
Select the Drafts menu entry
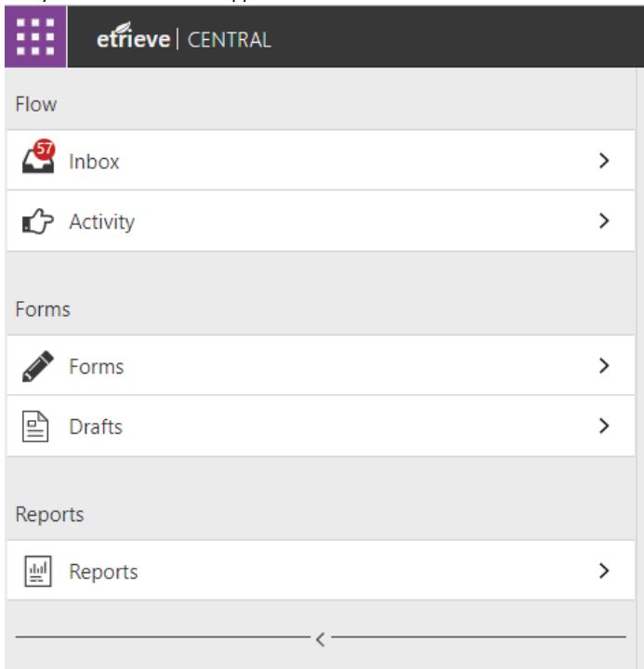pos(321,426)
